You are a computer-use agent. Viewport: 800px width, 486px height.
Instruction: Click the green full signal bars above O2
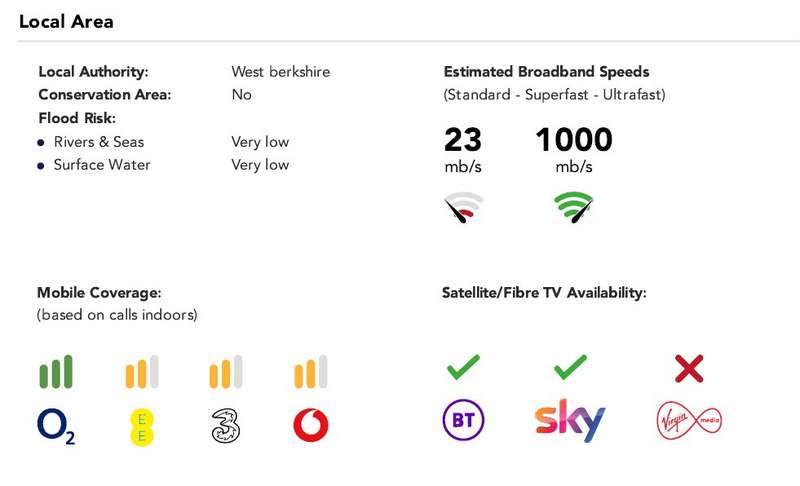click(56, 372)
